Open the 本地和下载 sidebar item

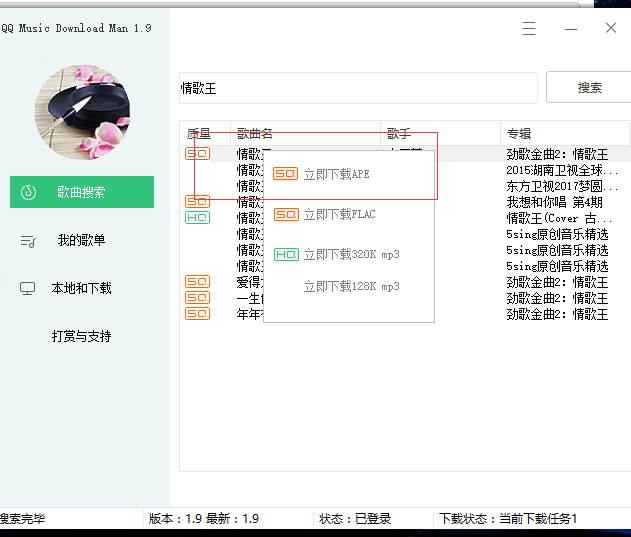[x=82, y=288]
